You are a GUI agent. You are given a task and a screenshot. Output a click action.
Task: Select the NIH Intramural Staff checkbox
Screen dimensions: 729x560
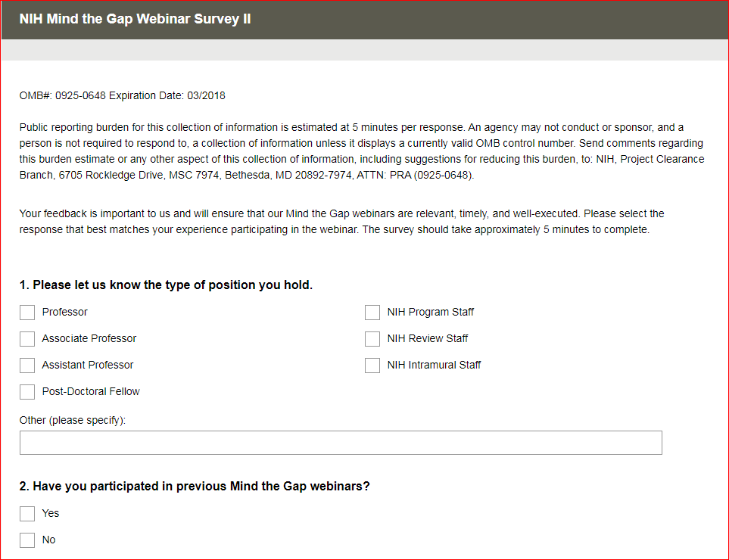pos(372,366)
